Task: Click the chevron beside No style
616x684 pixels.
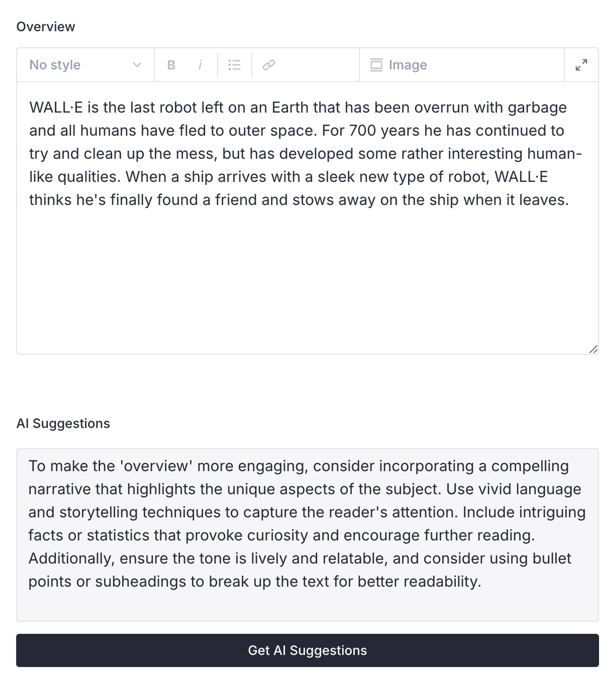Action: click(137, 65)
